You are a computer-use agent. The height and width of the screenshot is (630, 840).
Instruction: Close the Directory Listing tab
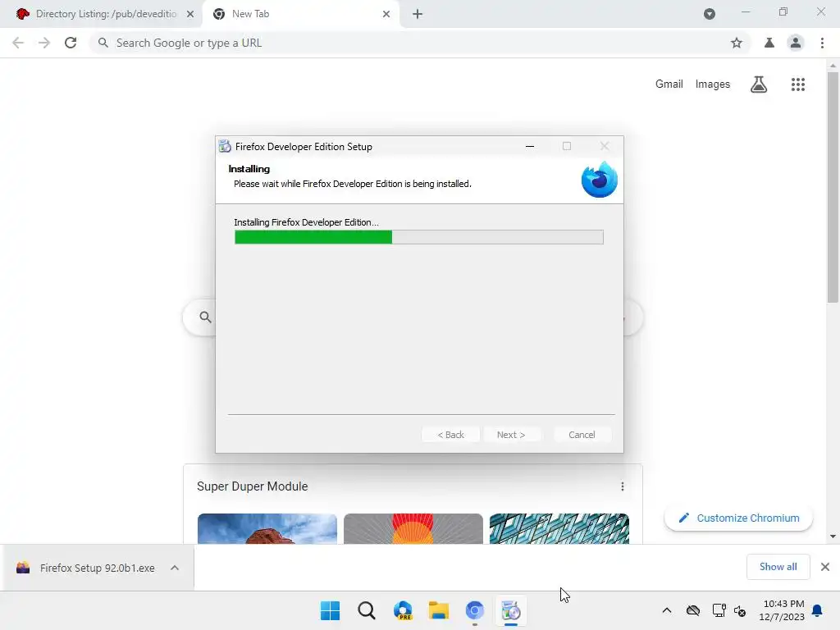click(x=190, y=14)
